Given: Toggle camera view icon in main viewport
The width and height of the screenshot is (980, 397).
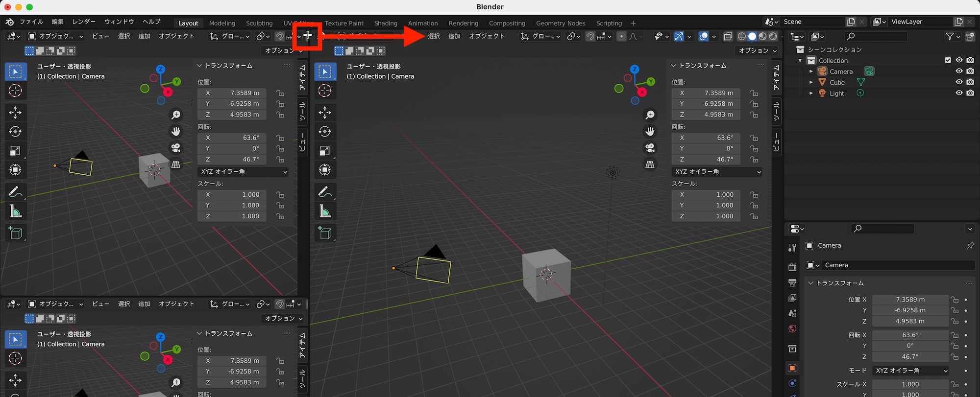Looking at the screenshot, I should (650, 148).
